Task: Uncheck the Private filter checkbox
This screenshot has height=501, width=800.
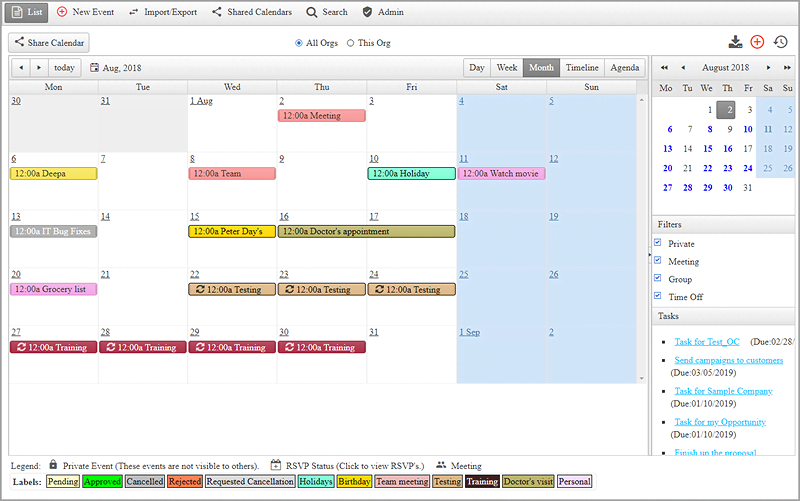Action: 657,243
